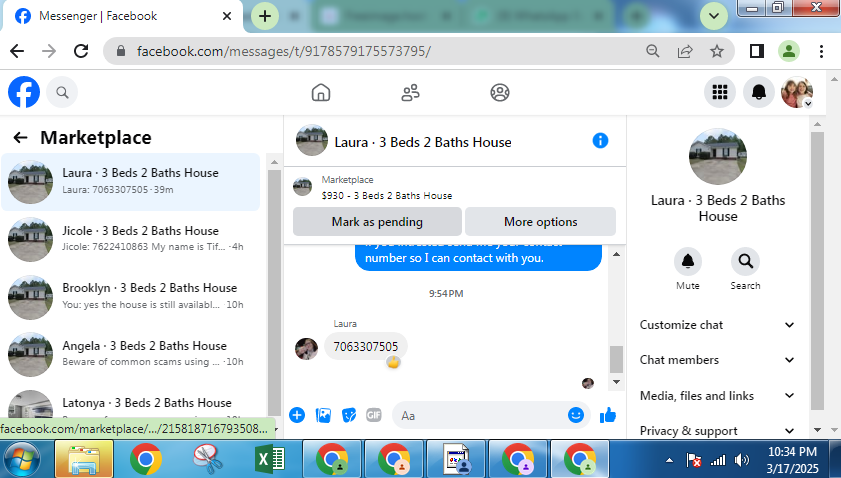The height and width of the screenshot is (478, 841).
Task: Open more actions plus icon
Action: click(x=297, y=415)
